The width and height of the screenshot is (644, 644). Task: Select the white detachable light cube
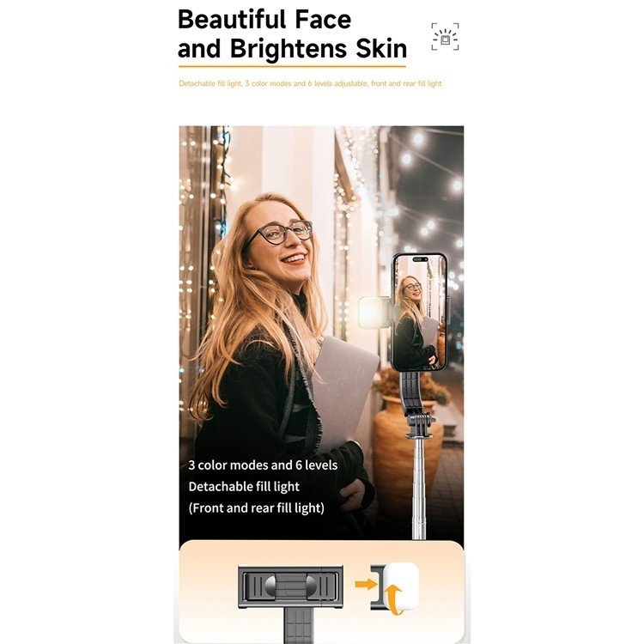(x=401, y=585)
